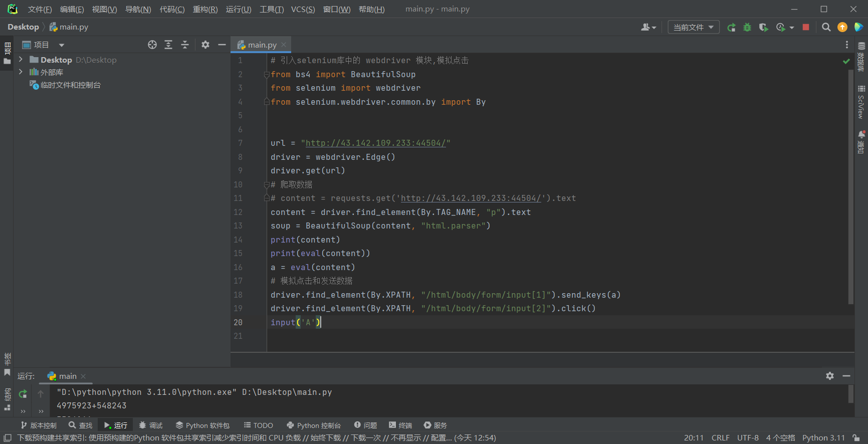
Task: Open 运行(U) menu
Action: point(239,9)
